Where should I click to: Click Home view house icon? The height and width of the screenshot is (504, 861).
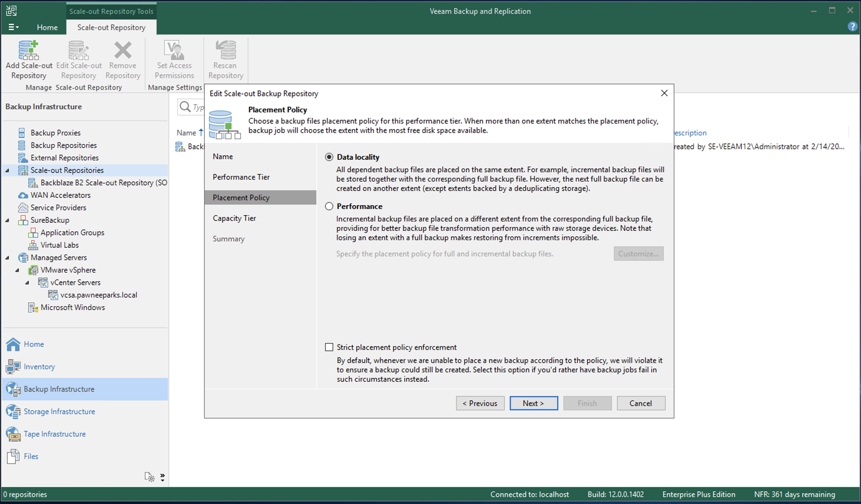[13, 344]
